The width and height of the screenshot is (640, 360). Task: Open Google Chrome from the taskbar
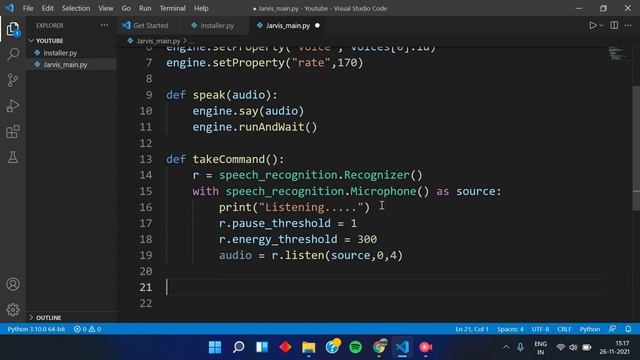pos(379,347)
